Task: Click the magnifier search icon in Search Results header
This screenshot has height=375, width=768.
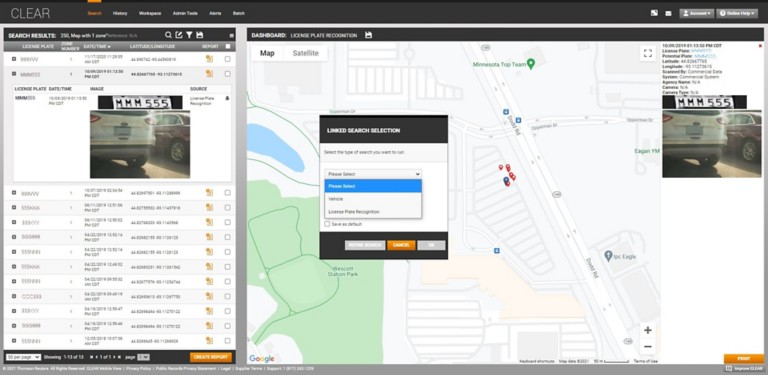Action: click(168, 35)
